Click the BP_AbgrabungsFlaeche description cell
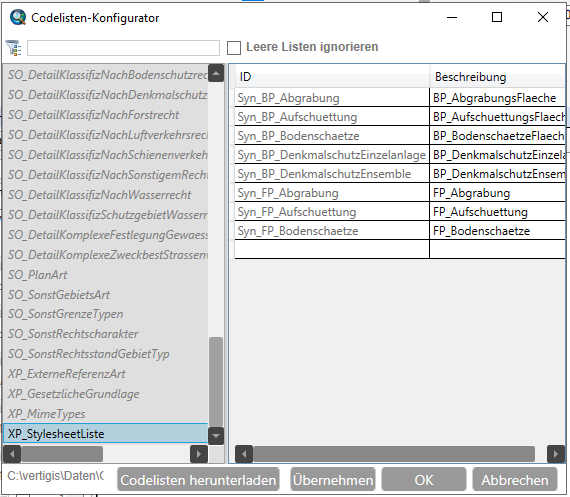 tap(497, 97)
